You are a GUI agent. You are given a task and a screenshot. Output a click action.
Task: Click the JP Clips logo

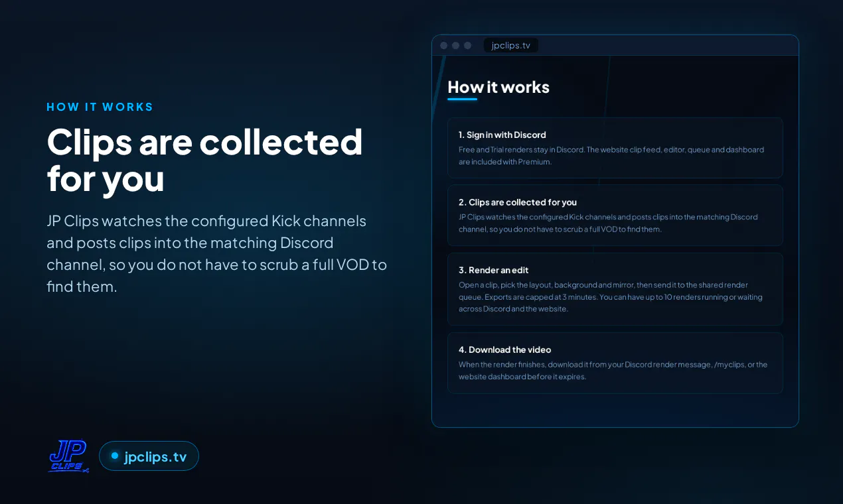click(x=69, y=456)
